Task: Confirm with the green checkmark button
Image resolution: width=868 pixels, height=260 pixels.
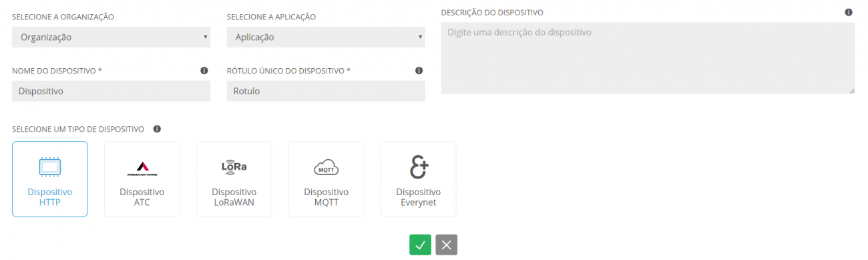Action: click(x=420, y=245)
